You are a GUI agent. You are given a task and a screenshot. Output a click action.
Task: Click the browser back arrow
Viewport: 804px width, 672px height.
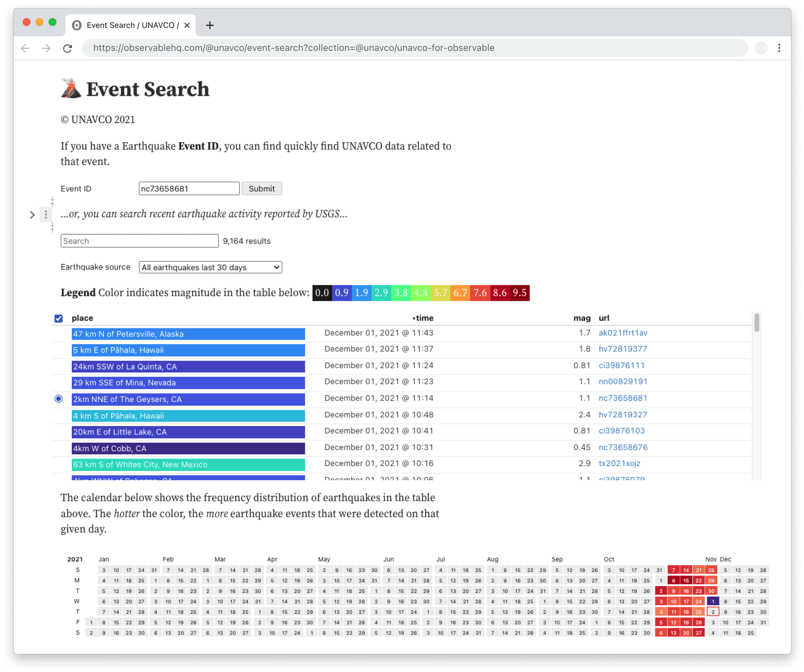26,48
